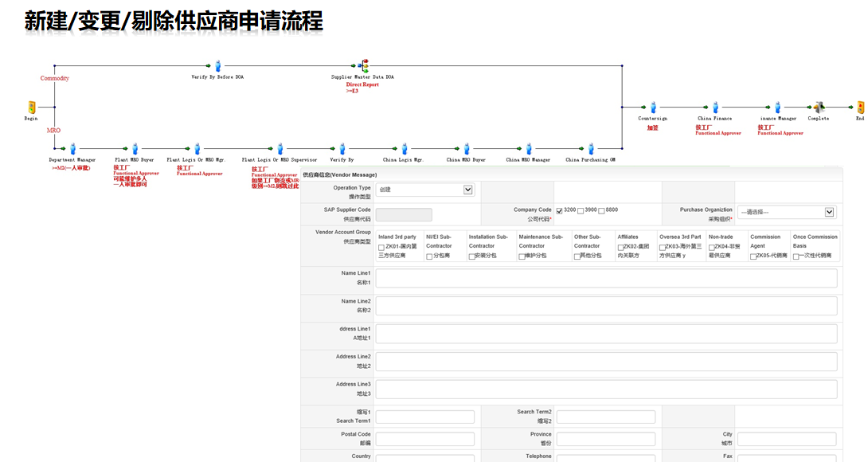This screenshot has width=868, height=462.
Task: Select Plant Logis Or MRO Supervisor icon
Action: 280,148
